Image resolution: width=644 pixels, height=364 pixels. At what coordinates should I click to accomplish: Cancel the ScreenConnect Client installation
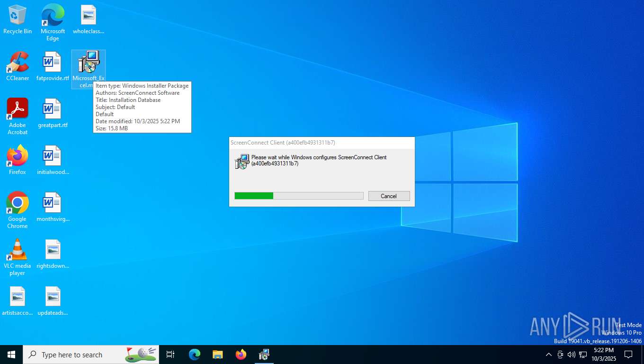[x=389, y=196]
